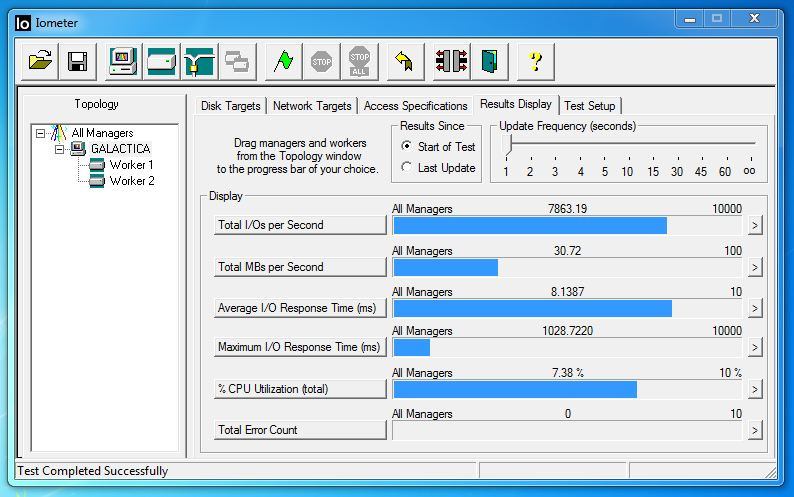Click the duplicate worker icon

click(x=236, y=61)
